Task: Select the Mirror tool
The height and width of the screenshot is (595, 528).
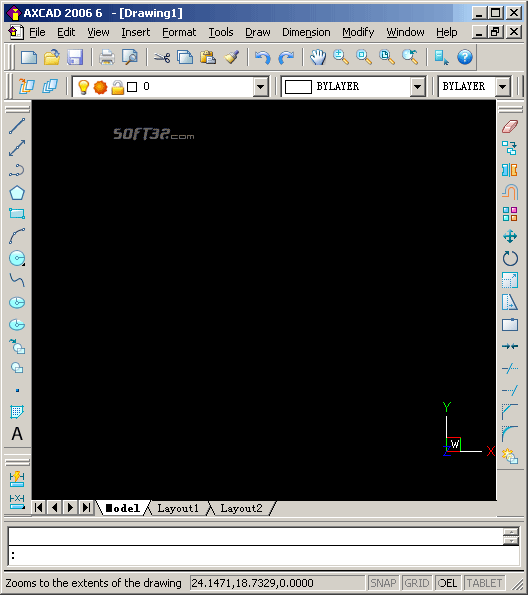Action: [510, 170]
